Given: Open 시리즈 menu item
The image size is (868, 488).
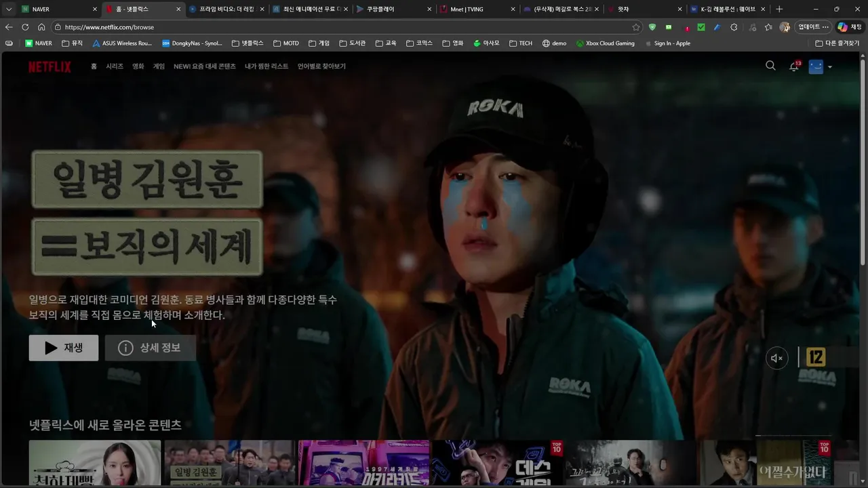Looking at the screenshot, I should (115, 66).
